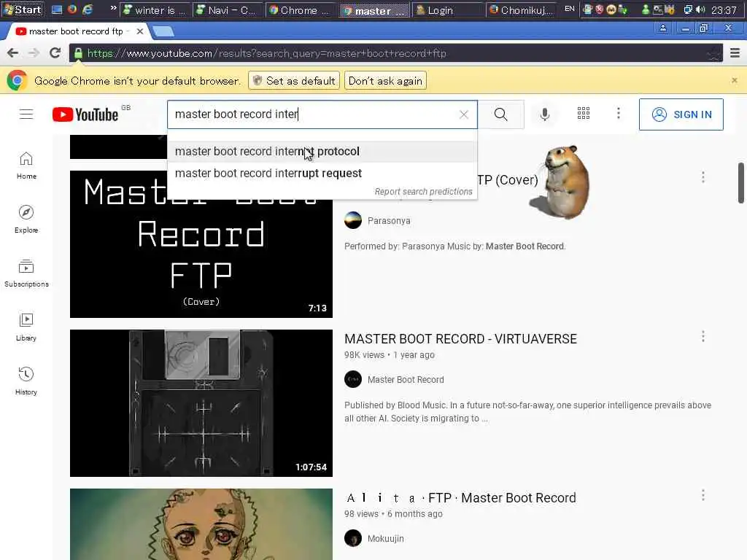747x560 pixels.
Task: Open a new browser tab
Action: coord(163,32)
